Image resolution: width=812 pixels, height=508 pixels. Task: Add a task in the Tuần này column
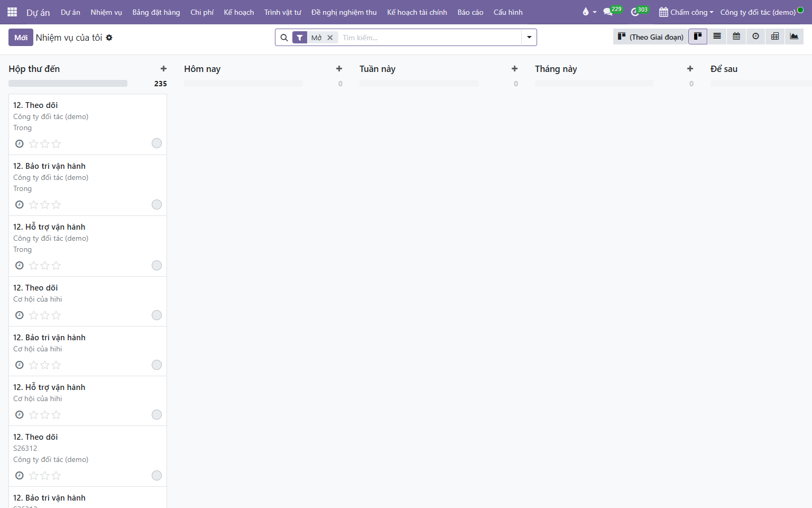514,69
